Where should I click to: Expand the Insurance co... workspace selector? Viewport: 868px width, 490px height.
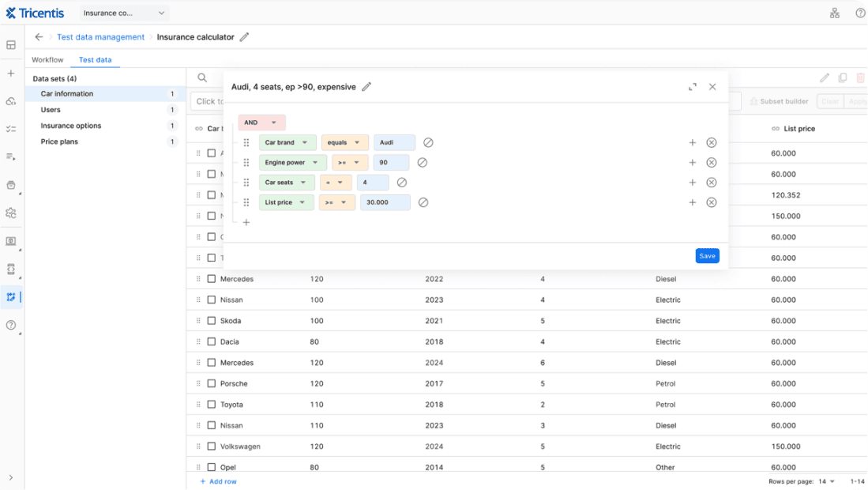(125, 13)
